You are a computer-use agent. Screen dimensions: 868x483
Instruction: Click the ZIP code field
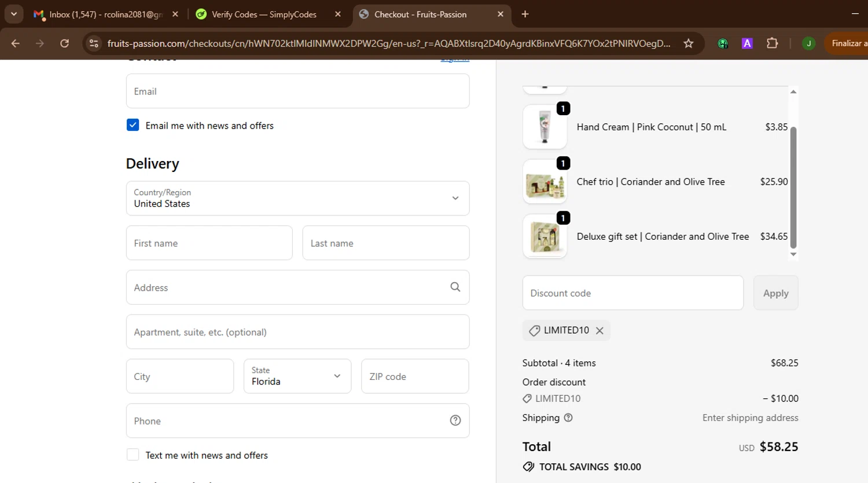click(415, 376)
